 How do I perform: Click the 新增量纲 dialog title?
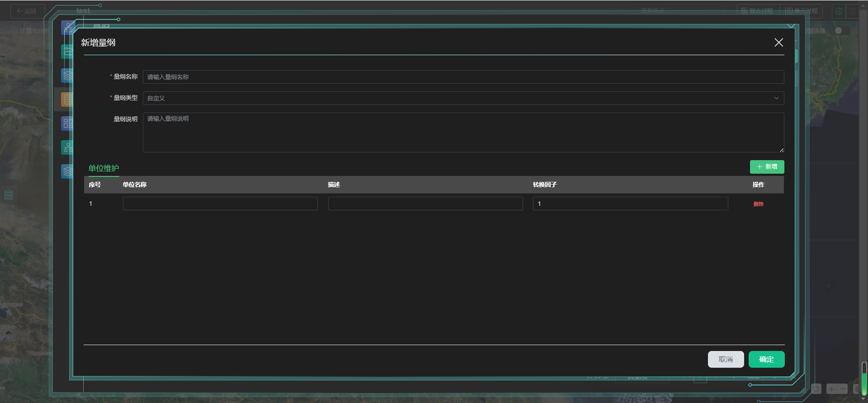98,43
